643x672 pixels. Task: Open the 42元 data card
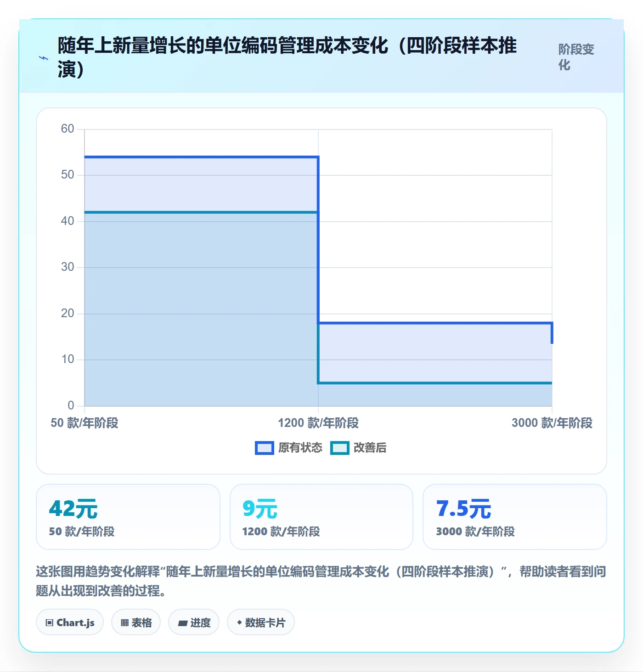(128, 517)
